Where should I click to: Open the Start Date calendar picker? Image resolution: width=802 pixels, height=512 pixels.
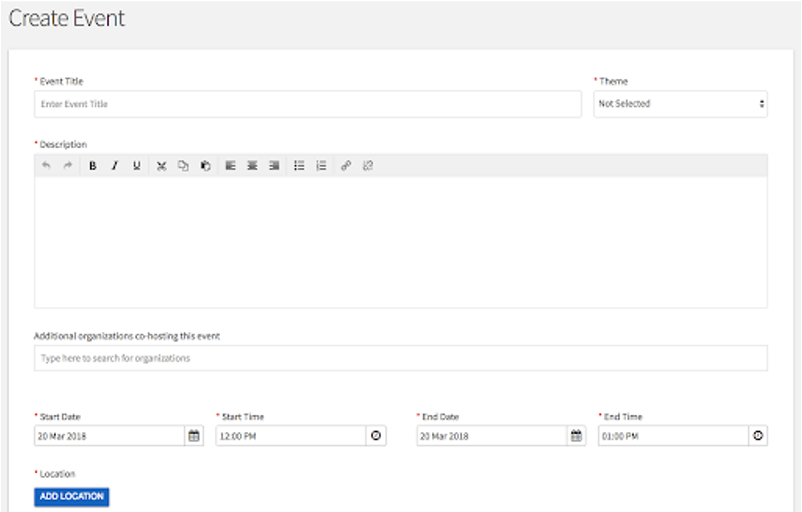[x=194, y=436]
